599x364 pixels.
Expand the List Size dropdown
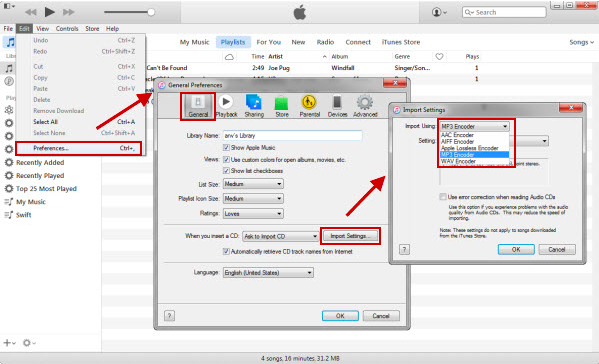coord(253,184)
